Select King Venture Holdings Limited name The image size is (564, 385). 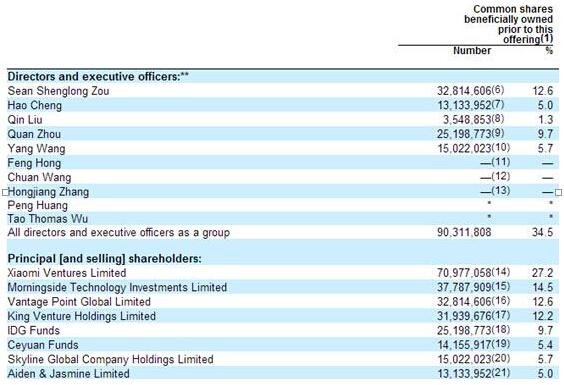(82, 316)
